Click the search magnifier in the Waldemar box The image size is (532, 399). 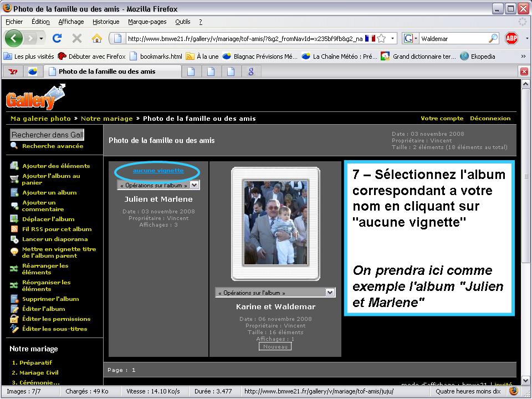click(x=493, y=38)
